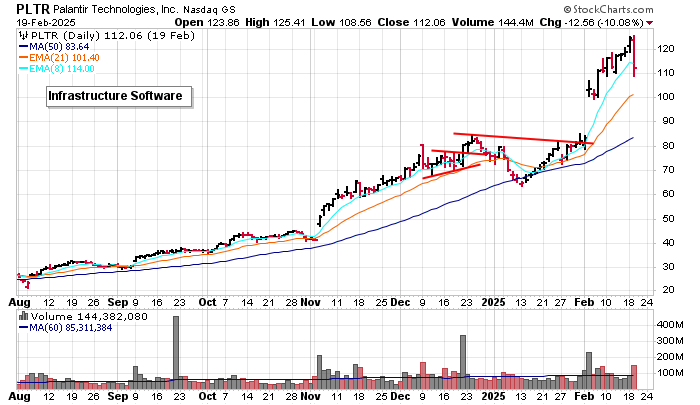Image resolution: width=700 pixels, height=405 pixels.
Task: Click the MA(60) 85,311,384 legend label
Action: [x=71, y=328]
